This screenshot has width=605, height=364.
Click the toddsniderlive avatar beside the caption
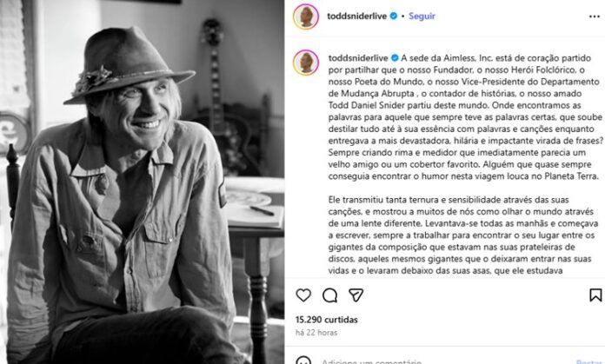coord(306,62)
